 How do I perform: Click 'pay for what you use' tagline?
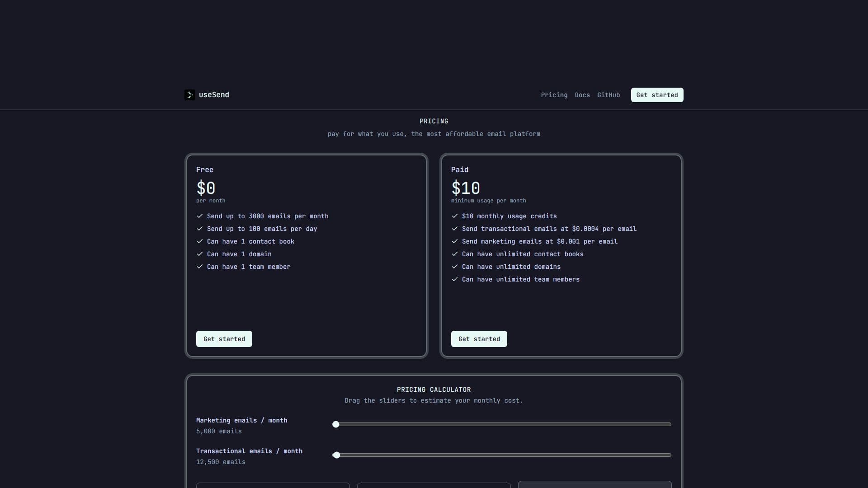tap(434, 134)
